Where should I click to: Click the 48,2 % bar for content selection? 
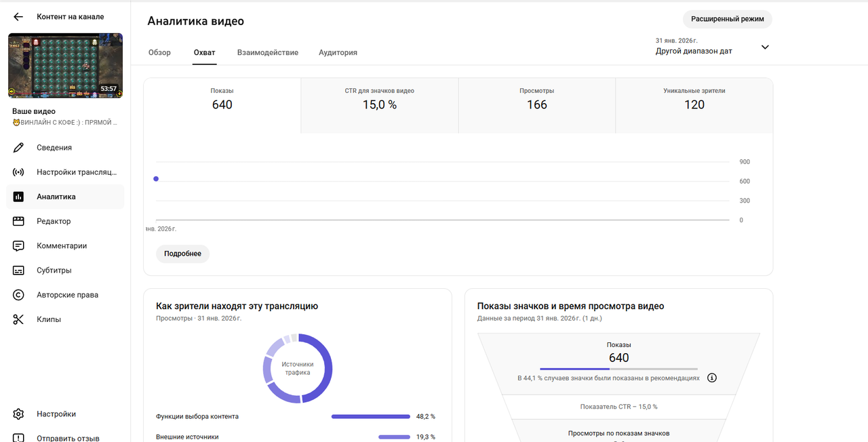[371, 416]
